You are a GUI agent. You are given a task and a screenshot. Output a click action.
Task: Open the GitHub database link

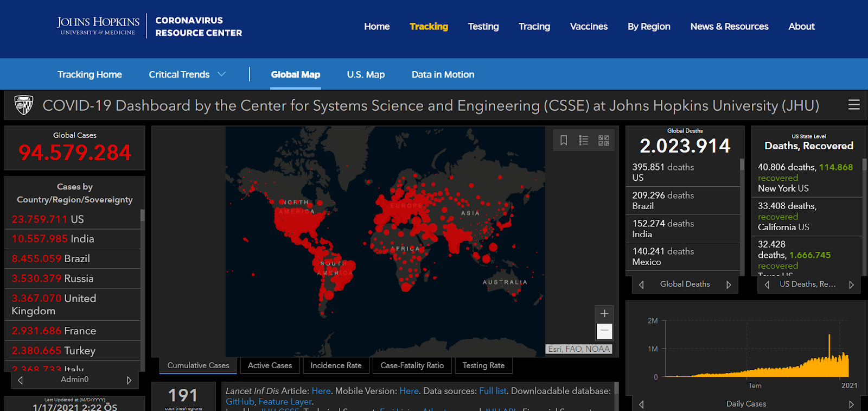pyautogui.click(x=240, y=402)
